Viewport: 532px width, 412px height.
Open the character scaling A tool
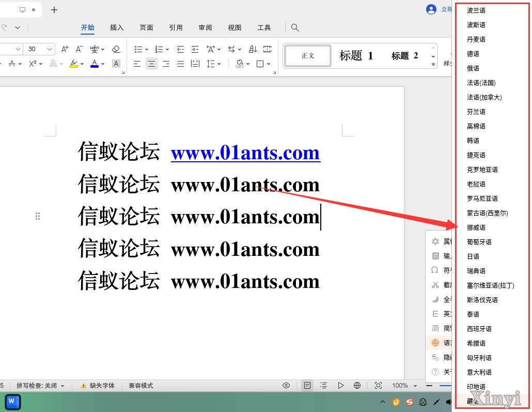coord(211,49)
